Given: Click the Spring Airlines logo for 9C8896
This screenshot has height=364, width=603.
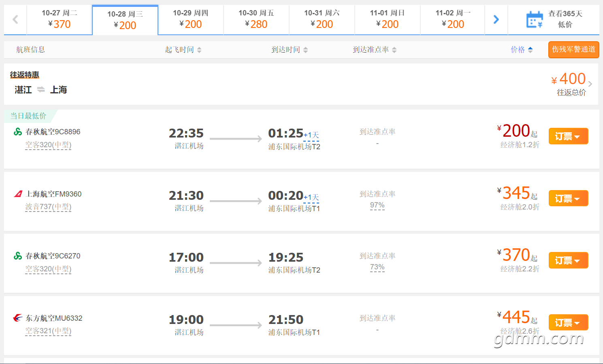Looking at the screenshot, I should [x=18, y=132].
